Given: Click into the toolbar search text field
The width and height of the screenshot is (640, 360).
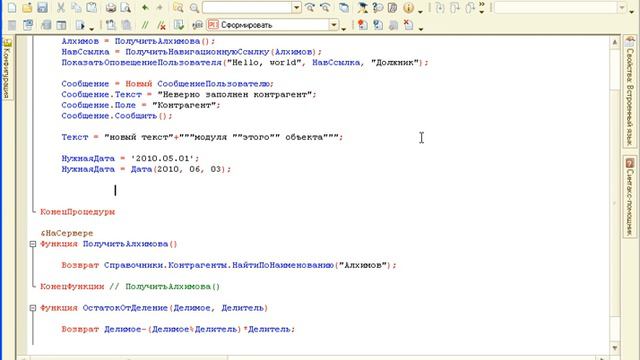Looking at the screenshot, I should pyautogui.click(x=247, y=7).
